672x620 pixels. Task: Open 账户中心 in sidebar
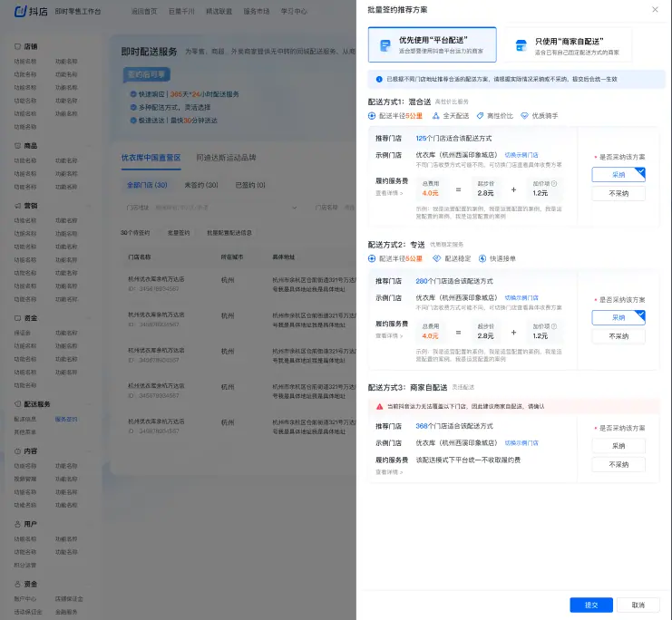[25, 598]
